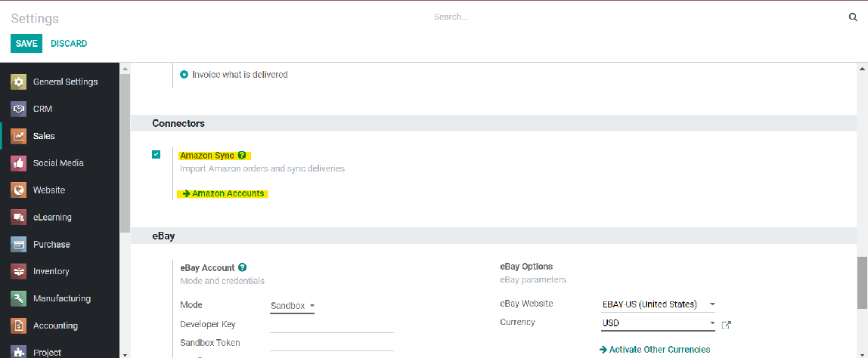Click the eBay Options label
This screenshot has height=358, width=868.
pyautogui.click(x=526, y=267)
